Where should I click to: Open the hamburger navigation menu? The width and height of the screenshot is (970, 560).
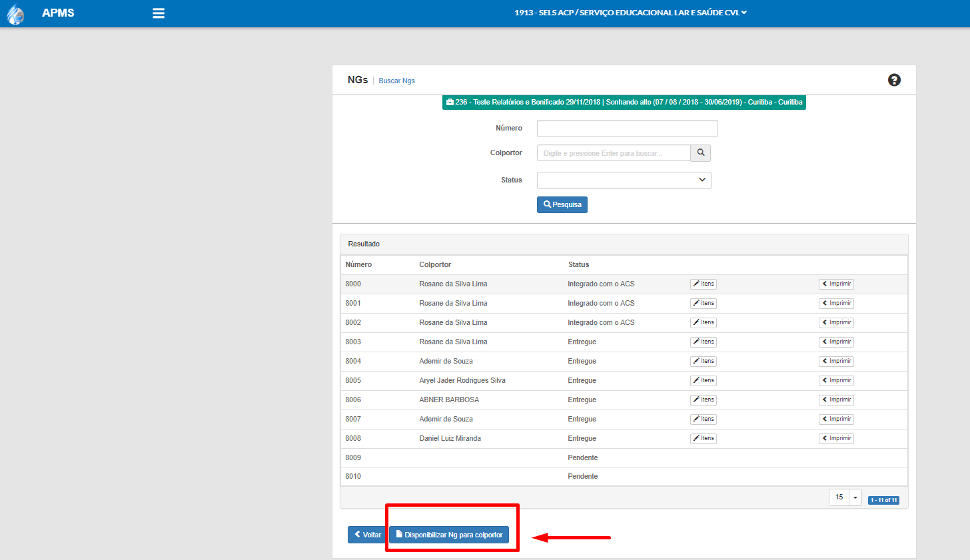pos(159,13)
